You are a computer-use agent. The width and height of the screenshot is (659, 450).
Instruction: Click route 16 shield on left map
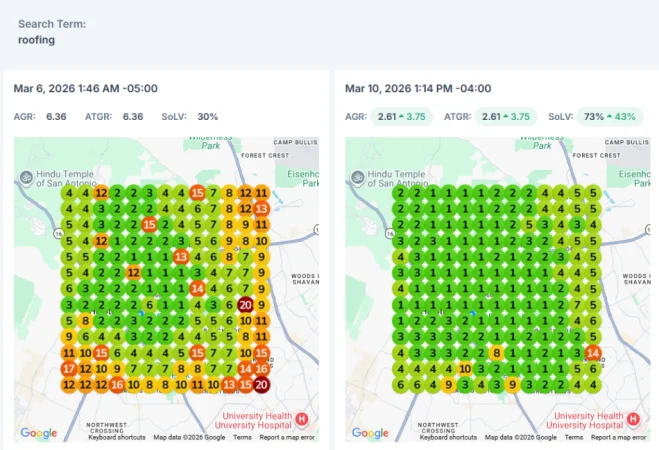58,233
